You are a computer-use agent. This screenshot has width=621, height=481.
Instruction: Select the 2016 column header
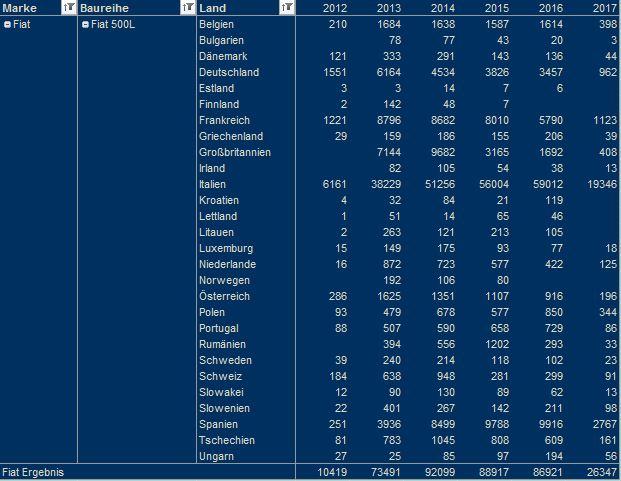click(x=551, y=8)
